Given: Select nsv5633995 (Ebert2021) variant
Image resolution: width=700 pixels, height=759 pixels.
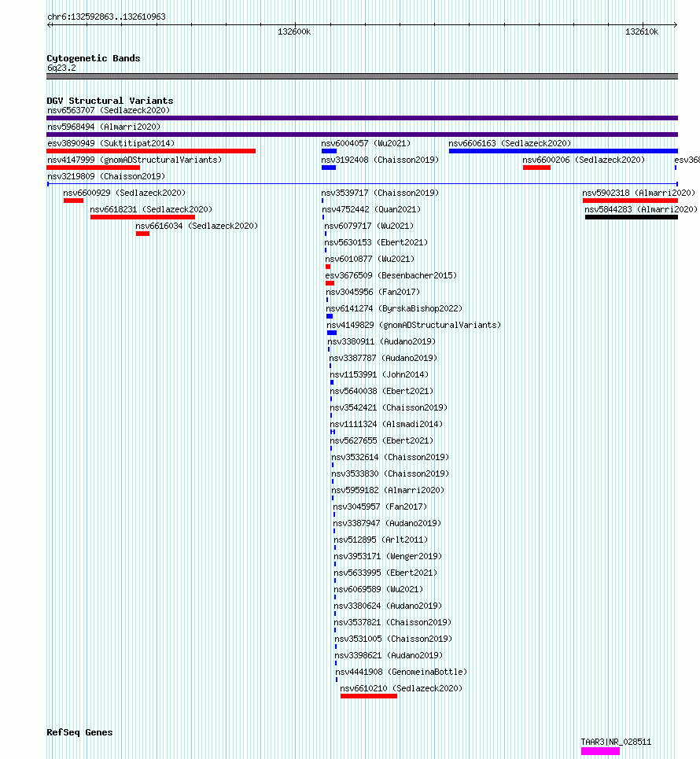Looking at the screenshot, I should (386, 573).
